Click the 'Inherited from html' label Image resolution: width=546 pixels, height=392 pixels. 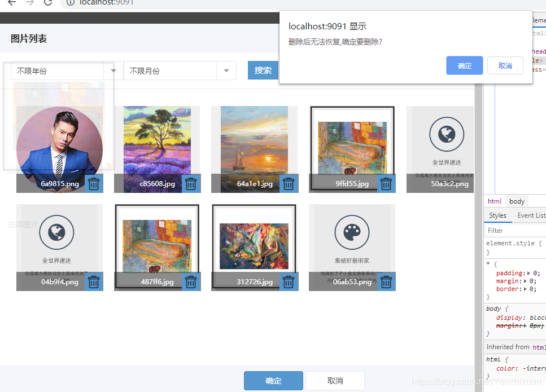[516, 347]
